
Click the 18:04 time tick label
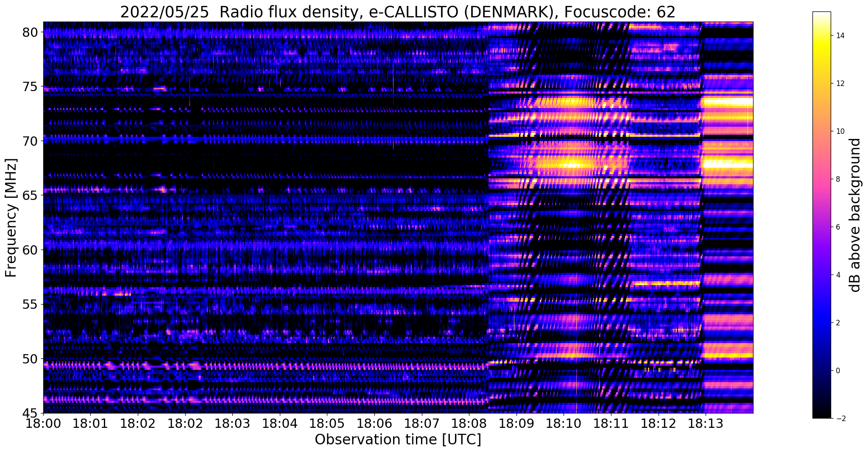280,423
